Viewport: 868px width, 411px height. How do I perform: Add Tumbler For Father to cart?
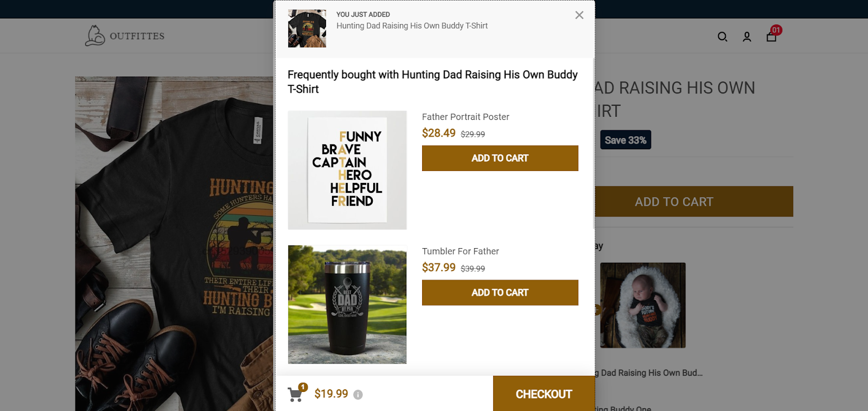[x=500, y=293]
